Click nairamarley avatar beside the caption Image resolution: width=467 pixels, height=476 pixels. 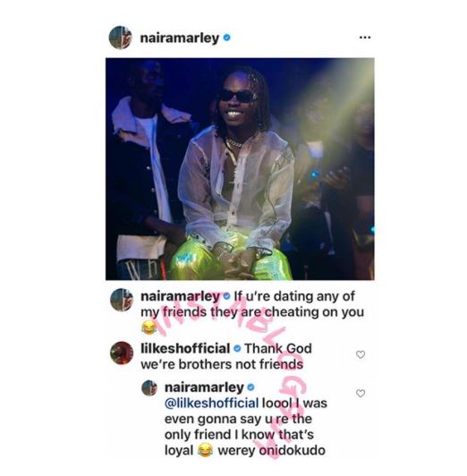122,300
